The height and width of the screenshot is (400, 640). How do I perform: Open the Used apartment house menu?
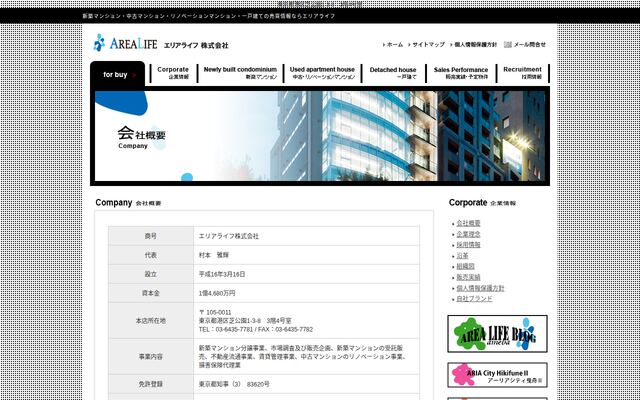click(x=322, y=73)
